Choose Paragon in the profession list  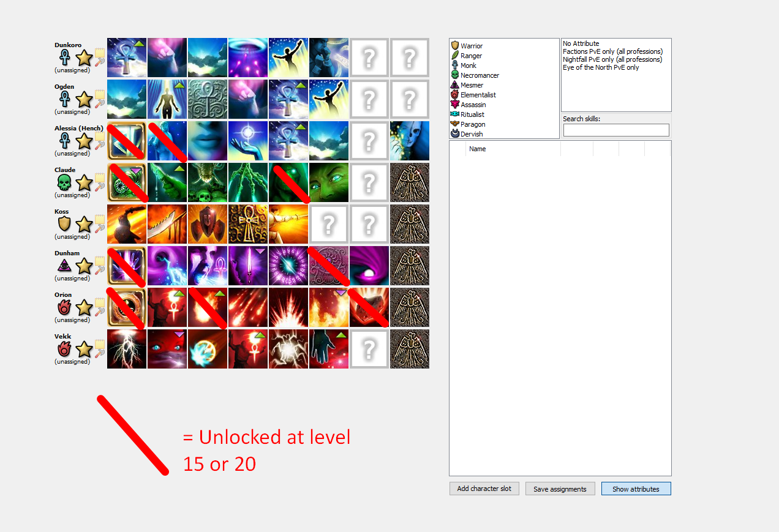[472, 124]
